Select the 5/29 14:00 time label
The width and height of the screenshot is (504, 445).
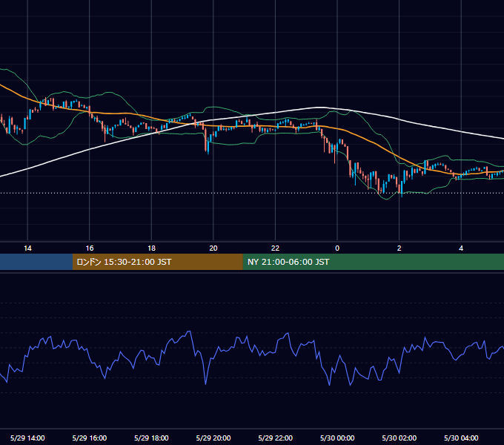(x=27, y=438)
